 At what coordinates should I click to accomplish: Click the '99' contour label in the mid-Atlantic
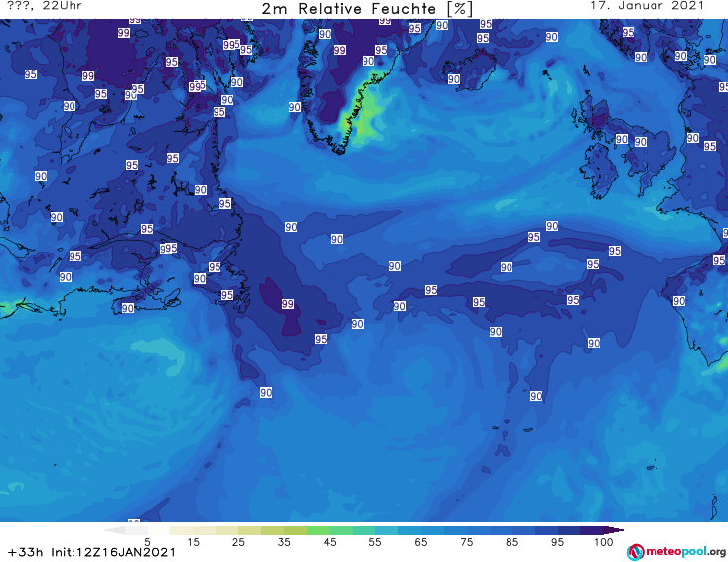[x=288, y=304]
